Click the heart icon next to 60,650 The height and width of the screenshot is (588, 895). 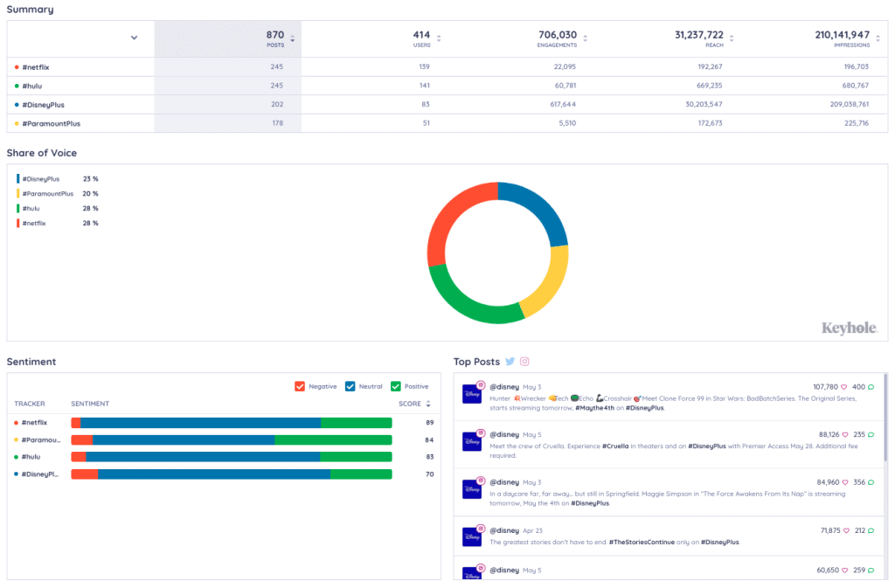pos(845,571)
